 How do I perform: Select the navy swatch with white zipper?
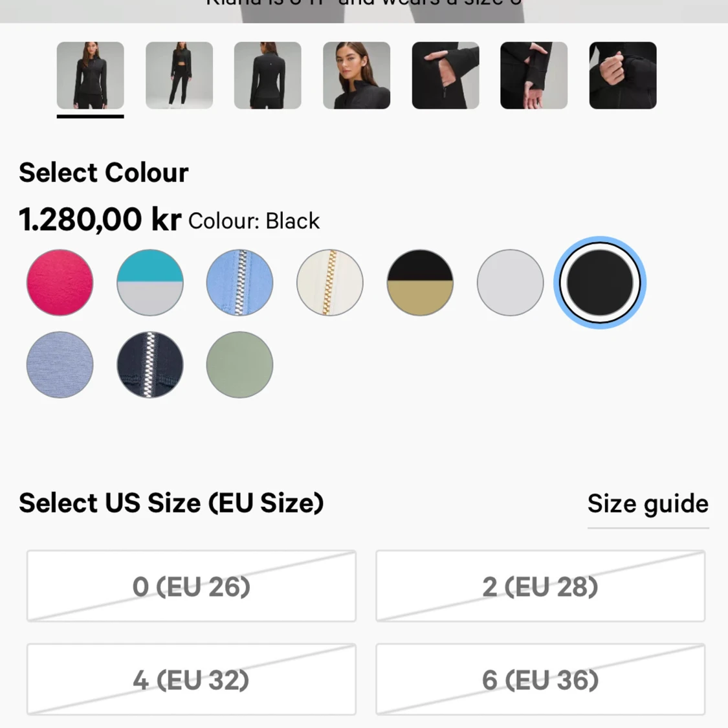click(150, 364)
